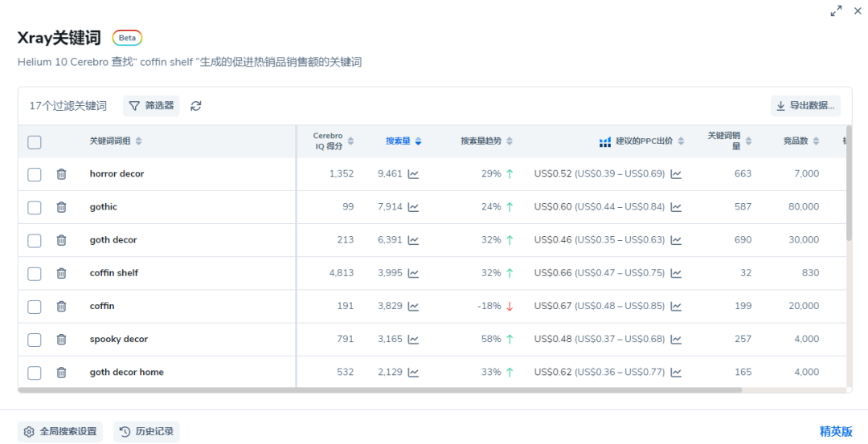This screenshot has height=444, width=868.
Task: Delete the 'horror decor' keyword row
Action: (61, 174)
